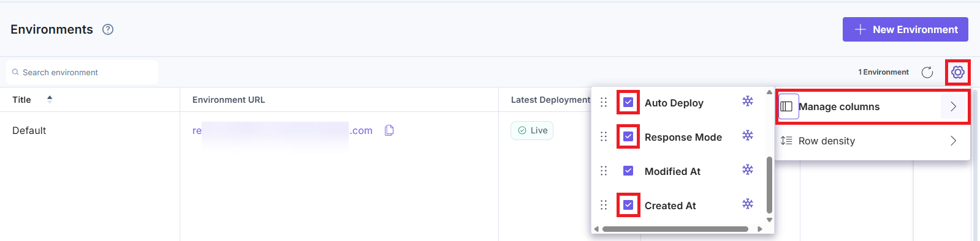Freeze the Created At column

[748, 204]
